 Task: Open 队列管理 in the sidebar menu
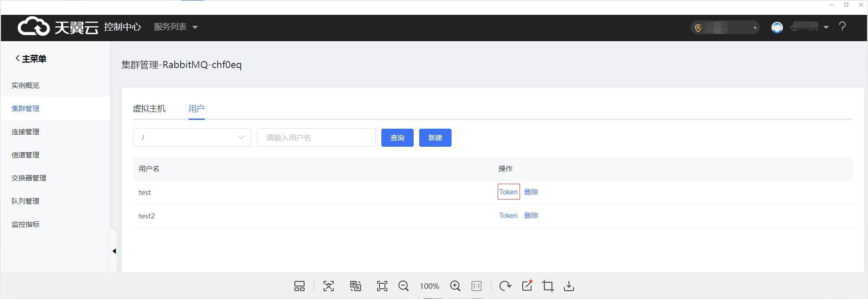[x=25, y=201]
